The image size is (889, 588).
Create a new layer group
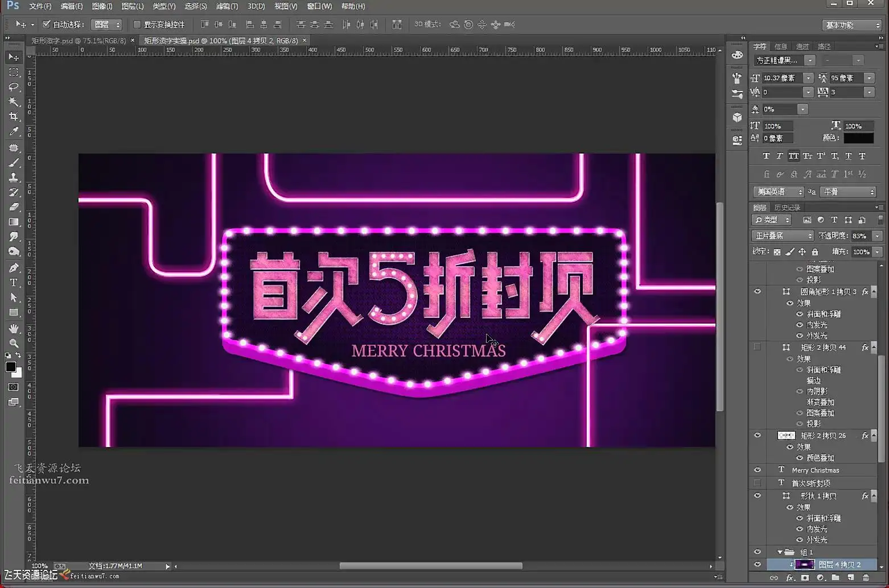(x=836, y=578)
